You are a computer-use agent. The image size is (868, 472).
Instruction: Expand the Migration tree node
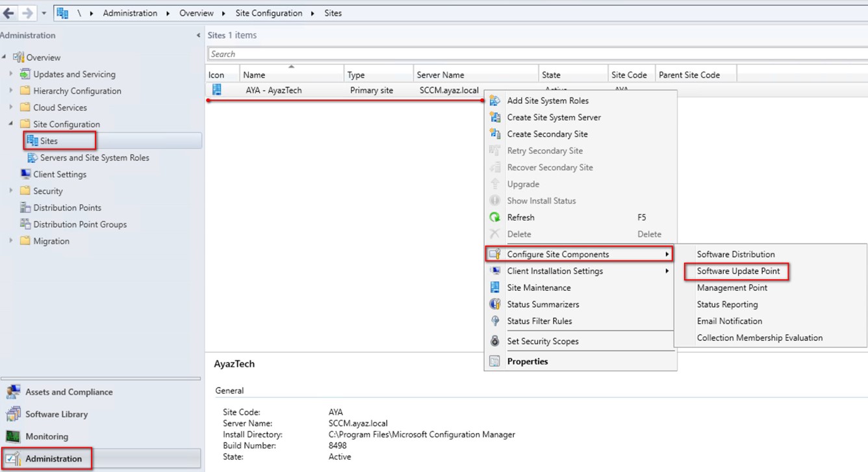11,241
